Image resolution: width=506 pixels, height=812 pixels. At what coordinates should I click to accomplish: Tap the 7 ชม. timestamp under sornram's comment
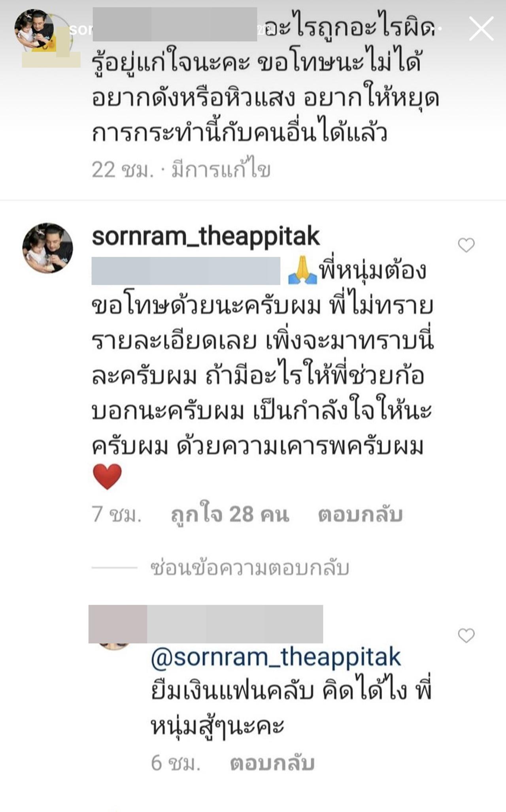(117, 515)
